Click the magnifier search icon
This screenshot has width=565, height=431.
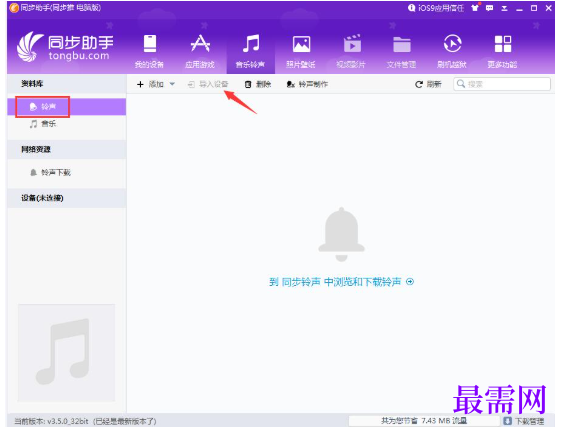coord(461,84)
